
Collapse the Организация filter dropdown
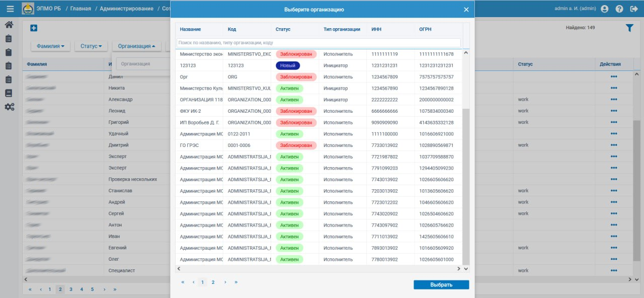[136, 46]
